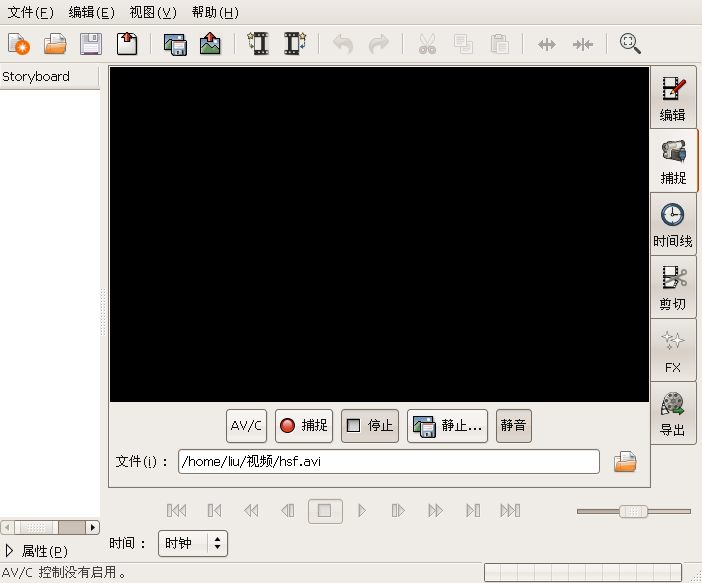Viewport: 702px width, 583px height.
Task: Go to previous scene transport button
Action: (214, 510)
